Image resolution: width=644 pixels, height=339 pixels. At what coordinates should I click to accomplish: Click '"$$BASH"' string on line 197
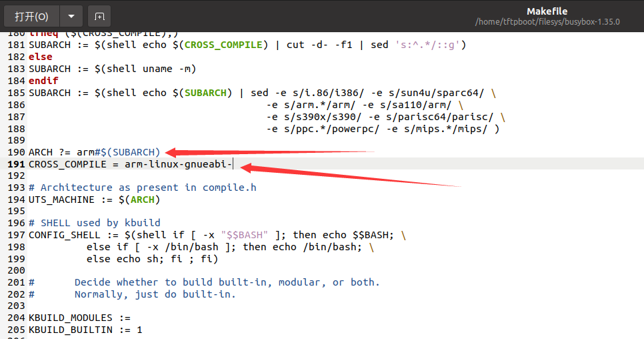(245, 235)
